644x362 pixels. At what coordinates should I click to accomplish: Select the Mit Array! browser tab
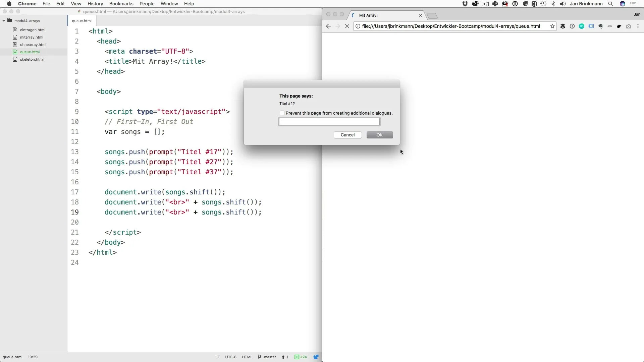pos(386,15)
